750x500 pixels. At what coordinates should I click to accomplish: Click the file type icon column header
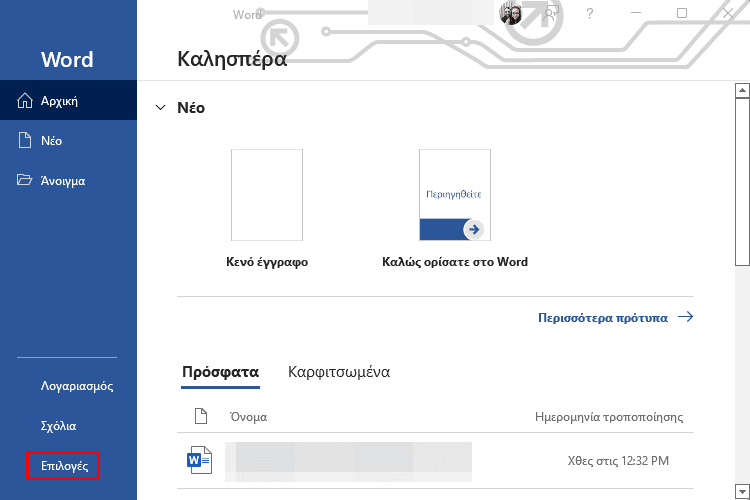pyautogui.click(x=201, y=416)
